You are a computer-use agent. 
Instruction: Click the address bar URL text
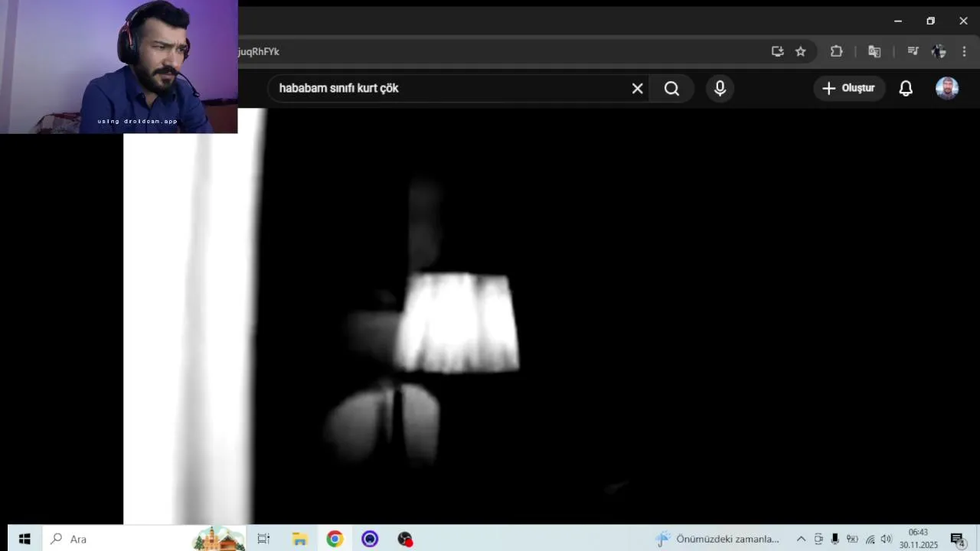click(x=259, y=51)
